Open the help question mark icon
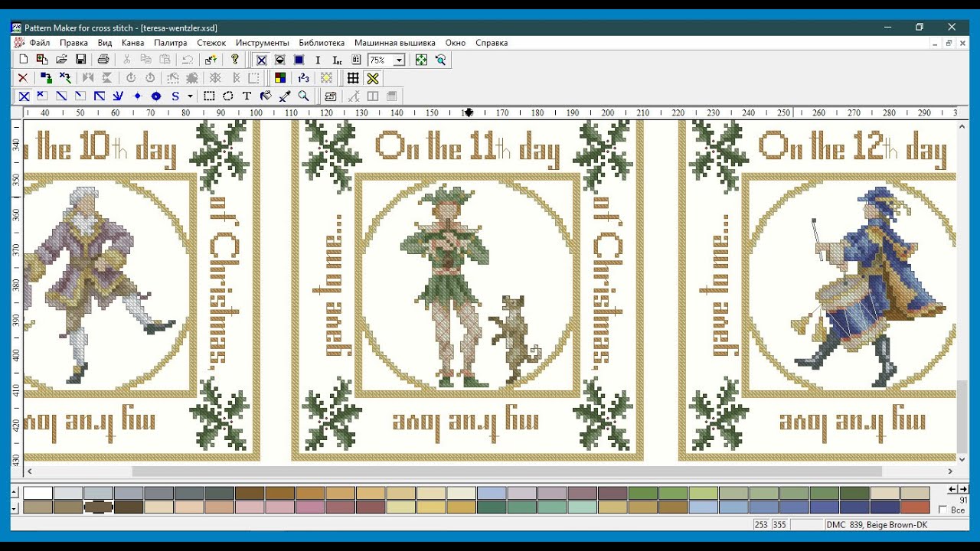980x551 pixels. tap(235, 60)
